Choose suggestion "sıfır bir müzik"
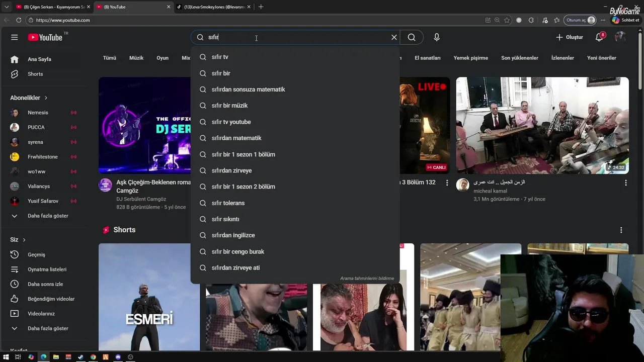 point(295,106)
